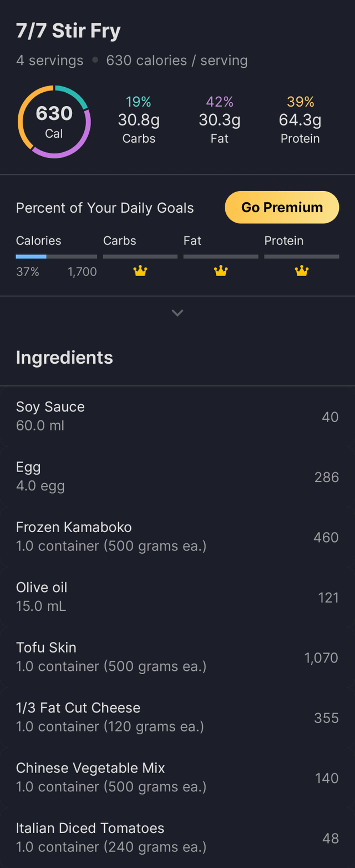Open the Frozen Kamaboko ingredient

point(177,536)
